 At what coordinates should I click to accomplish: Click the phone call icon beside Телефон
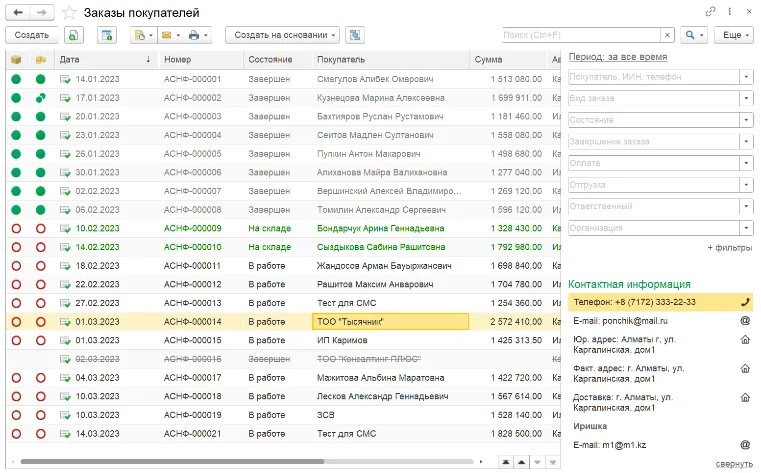click(745, 302)
